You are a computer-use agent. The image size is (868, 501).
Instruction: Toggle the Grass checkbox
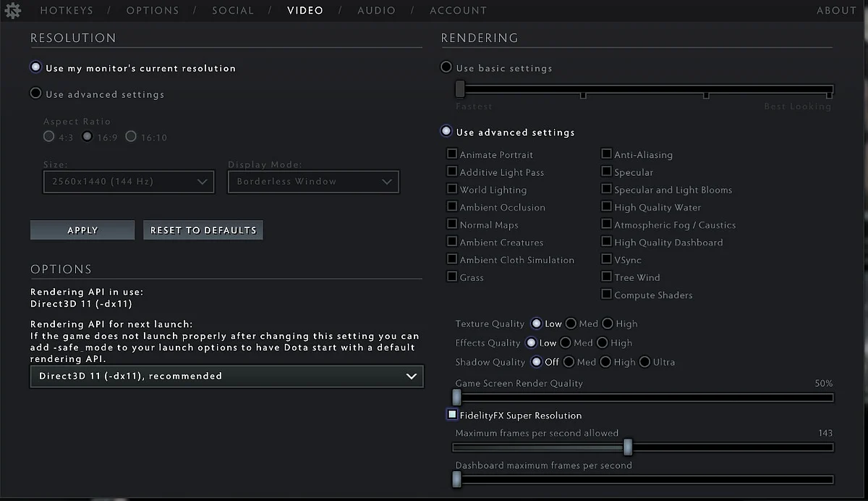click(452, 277)
